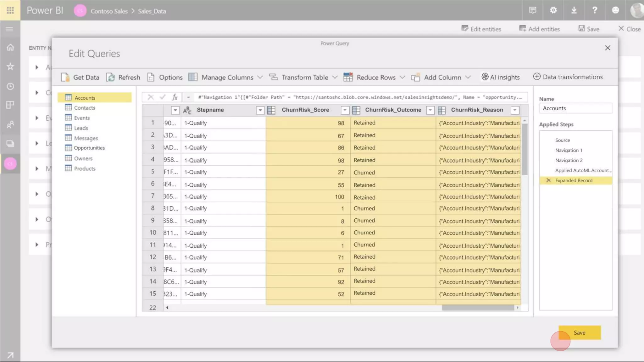The height and width of the screenshot is (362, 644).
Task: Click the download icon in header
Action: pyautogui.click(x=574, y=10)
